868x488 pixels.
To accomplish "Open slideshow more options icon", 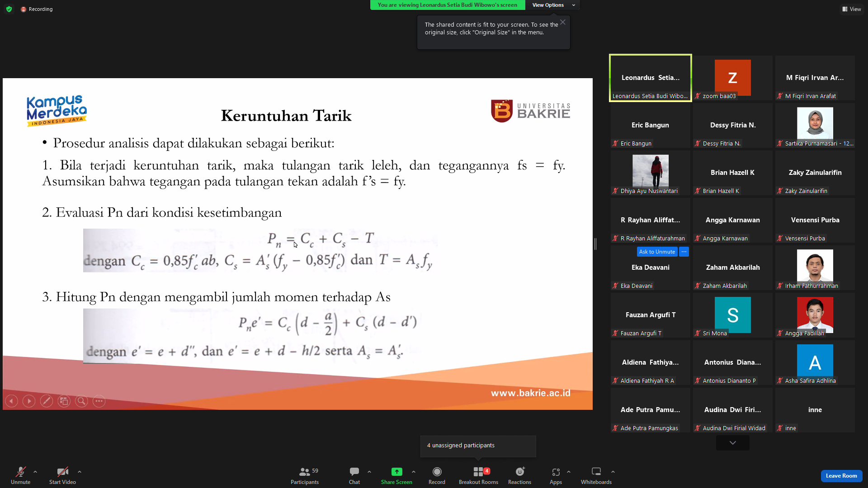I will coord(99,401).
